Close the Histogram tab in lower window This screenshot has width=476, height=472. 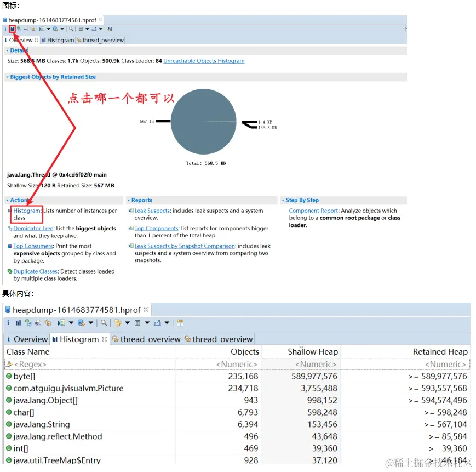click(x=105, y=339)
